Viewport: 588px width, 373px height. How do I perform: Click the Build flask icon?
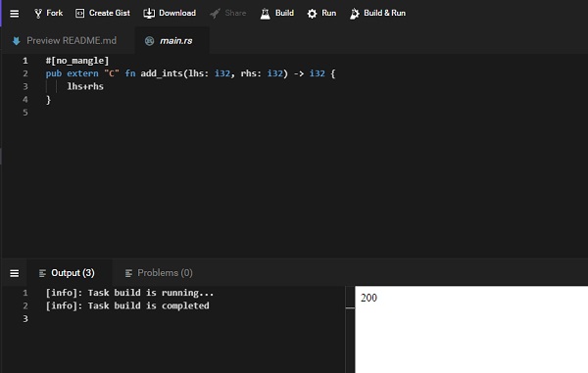[266, 14]
